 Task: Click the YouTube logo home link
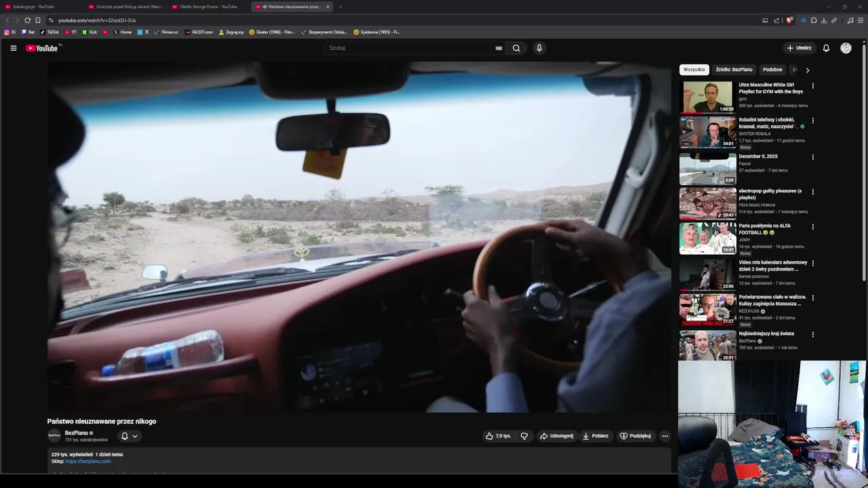[42, 48]
